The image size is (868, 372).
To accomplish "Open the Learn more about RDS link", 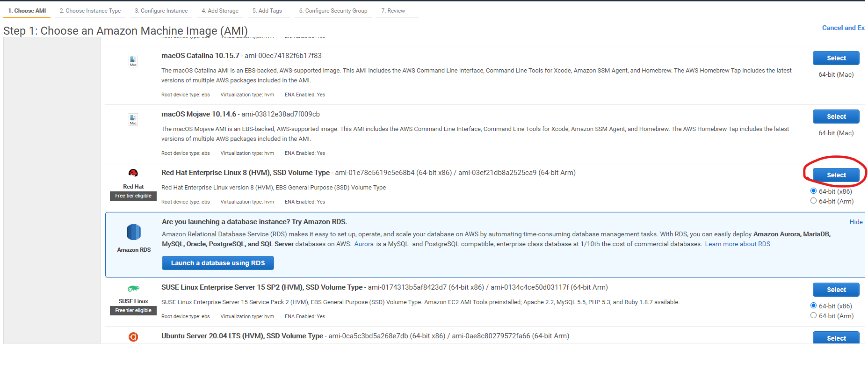I will tap(738, 244).
